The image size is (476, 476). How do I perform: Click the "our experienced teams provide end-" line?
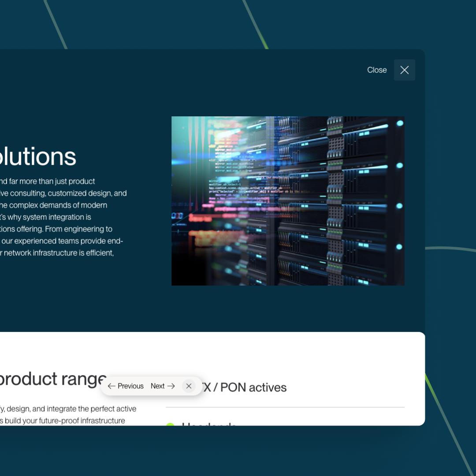61,241
